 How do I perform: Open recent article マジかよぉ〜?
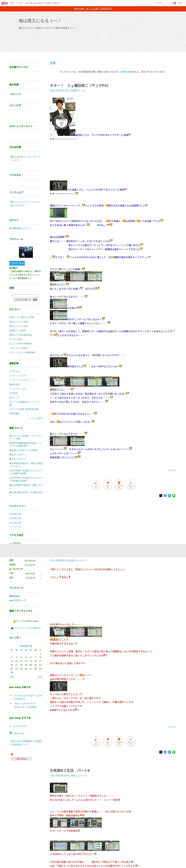[15, 371]
